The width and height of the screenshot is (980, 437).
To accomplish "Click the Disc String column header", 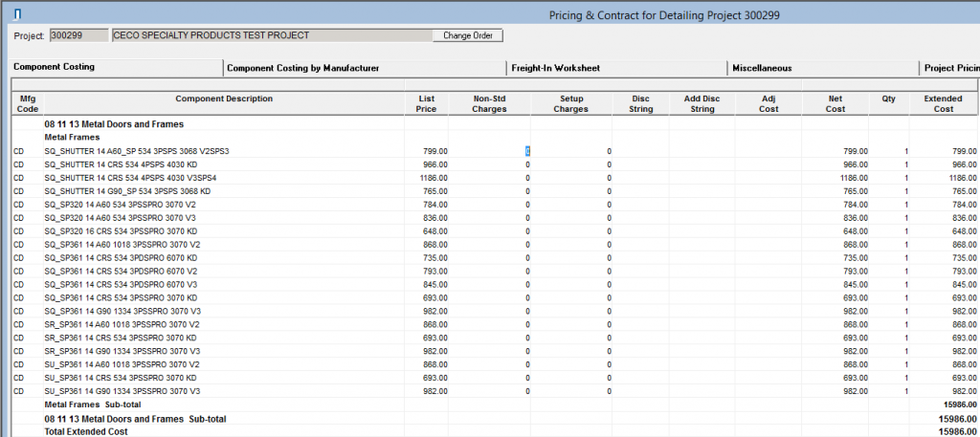I will [640, 104].
